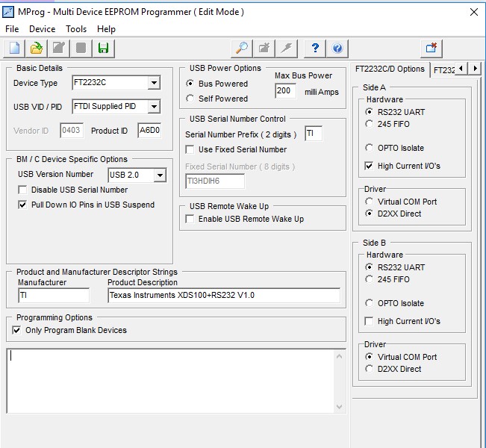The width and height of the screenshot is (486, 448).
Task: Select the FT2232C/D Options tab
Action: click(390, 69)
